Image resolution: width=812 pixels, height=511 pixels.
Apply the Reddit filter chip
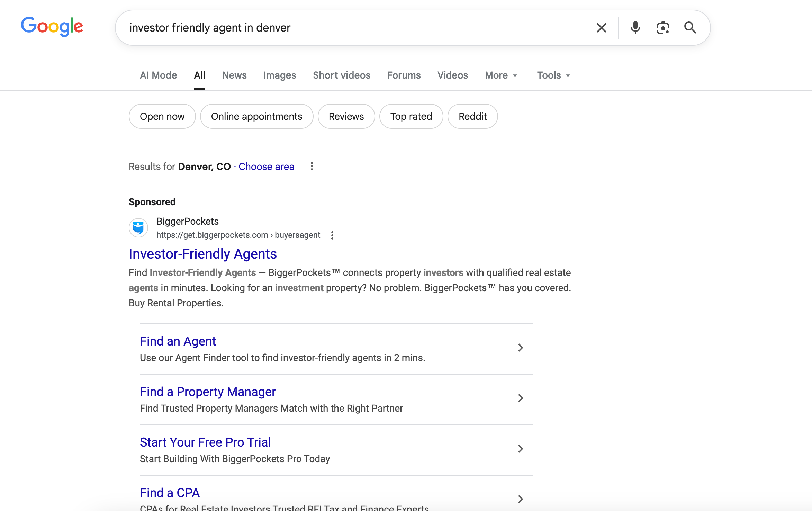point(473,116)
